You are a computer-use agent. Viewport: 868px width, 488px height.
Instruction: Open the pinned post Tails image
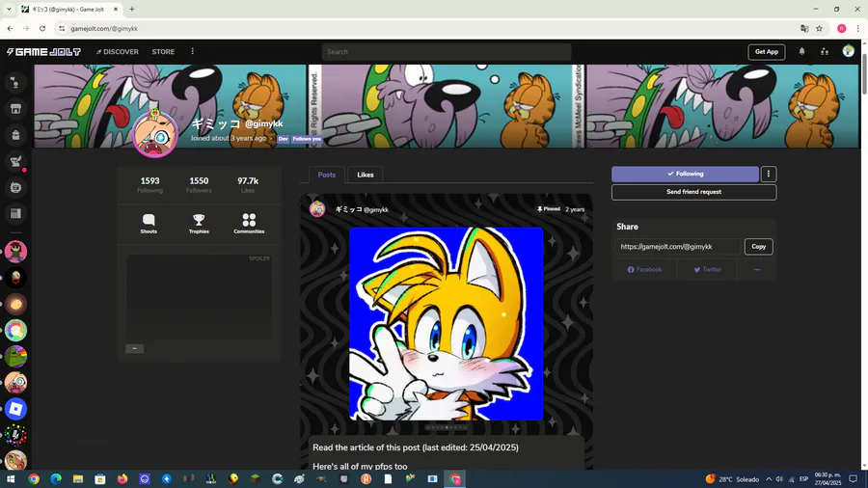tap(447, 324)
